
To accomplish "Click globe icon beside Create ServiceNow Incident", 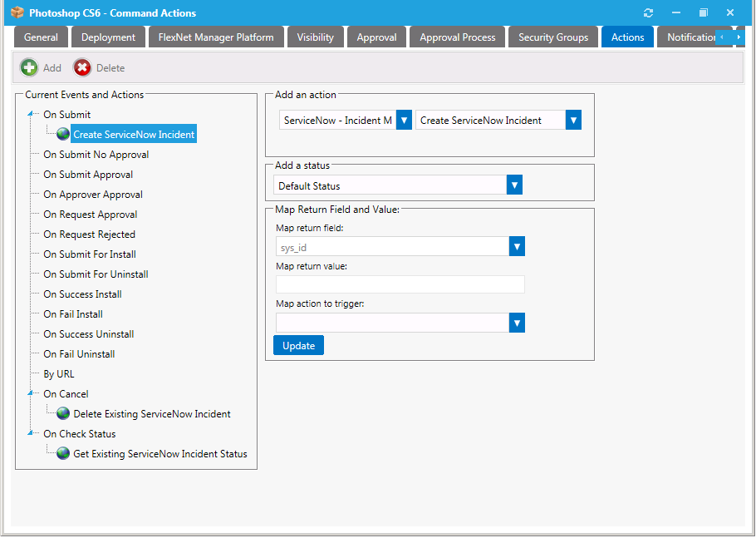I will (62, 133).
